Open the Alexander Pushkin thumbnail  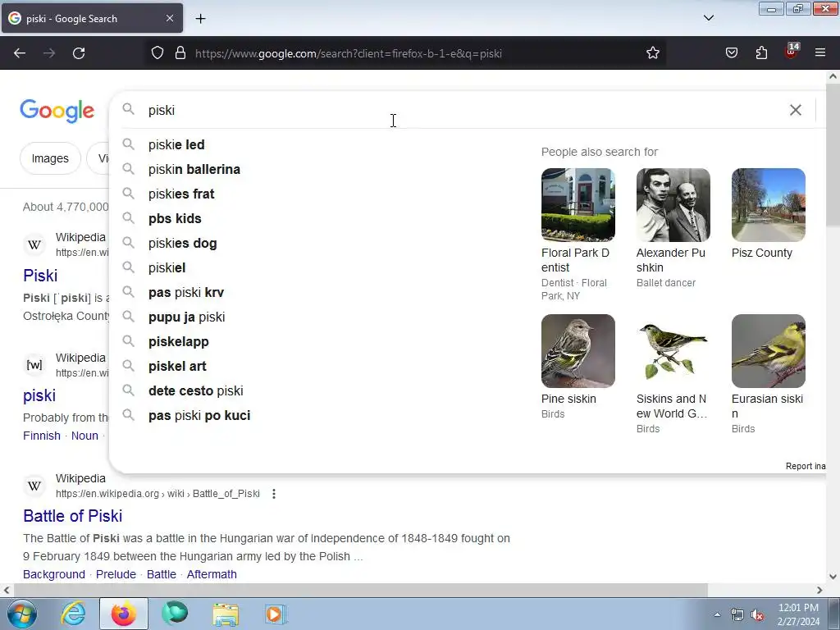[673, 204]
